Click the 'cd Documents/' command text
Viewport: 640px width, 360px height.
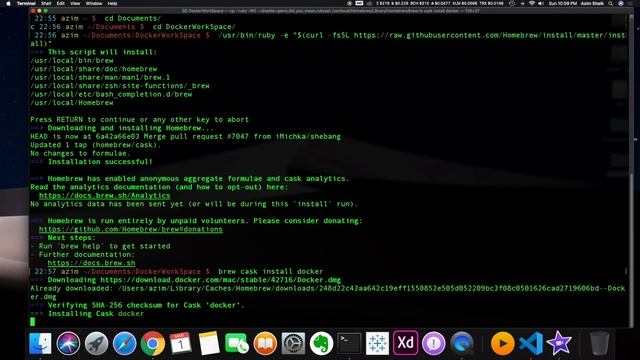pyautogui.click(x=133, y=19)
